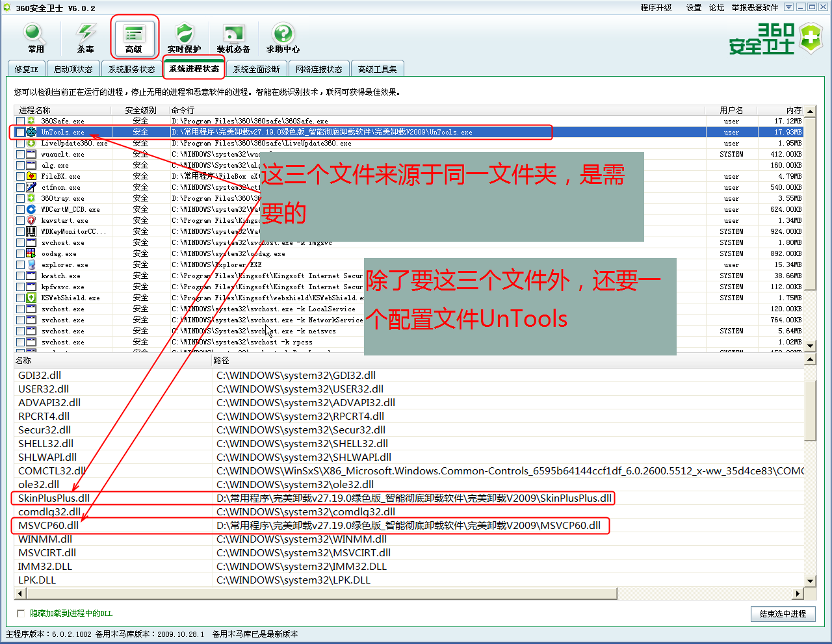The image size is (832, 644).
Task: Select the 高级 advanced toolbar icon
Action: click(134, 38)
